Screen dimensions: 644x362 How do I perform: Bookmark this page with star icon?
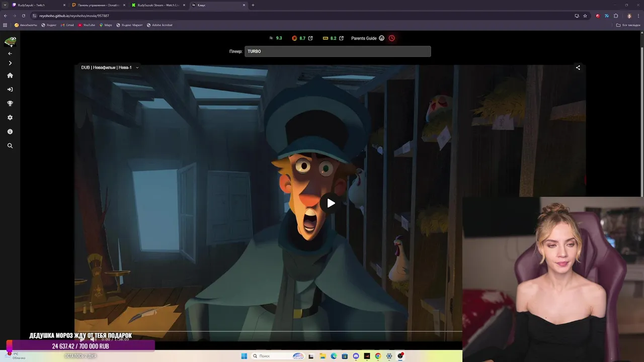coord(585,16)
